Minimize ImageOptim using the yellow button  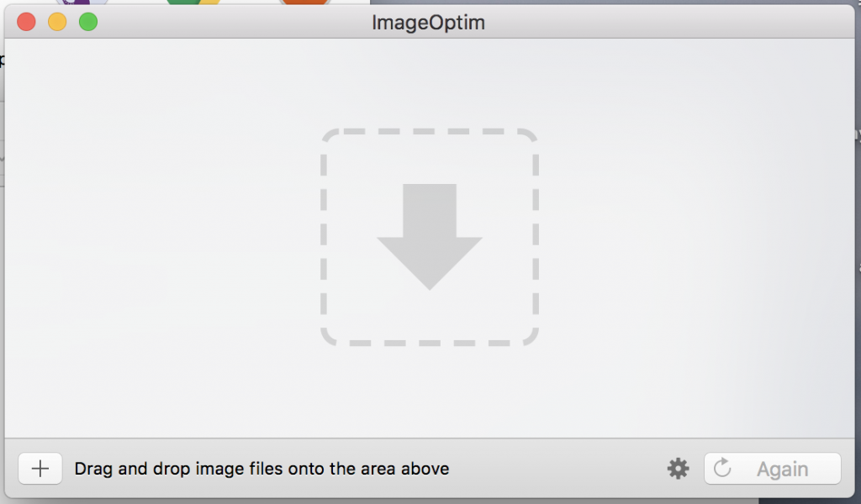pyautogui.click(x=57, y=22)
